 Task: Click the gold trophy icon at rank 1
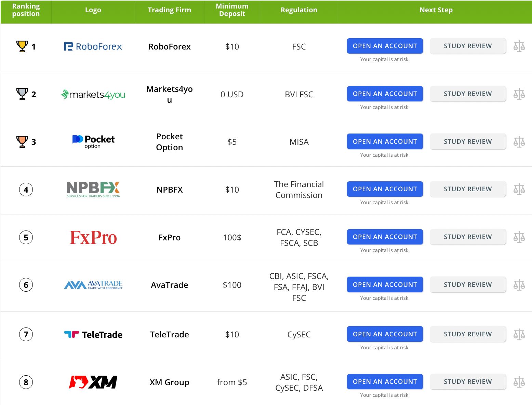tap(22, 46)
